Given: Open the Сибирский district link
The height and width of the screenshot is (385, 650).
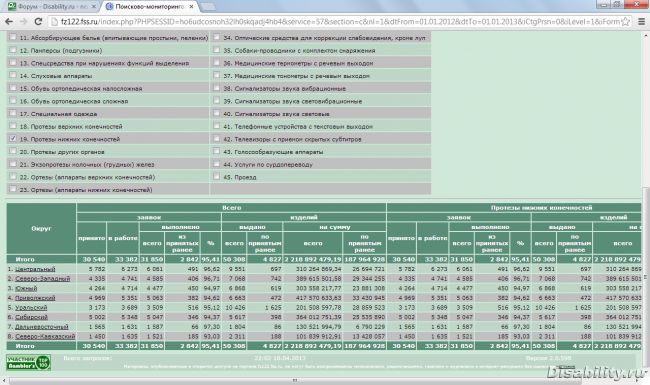Looking at the screenshot, I should (32, 317).
